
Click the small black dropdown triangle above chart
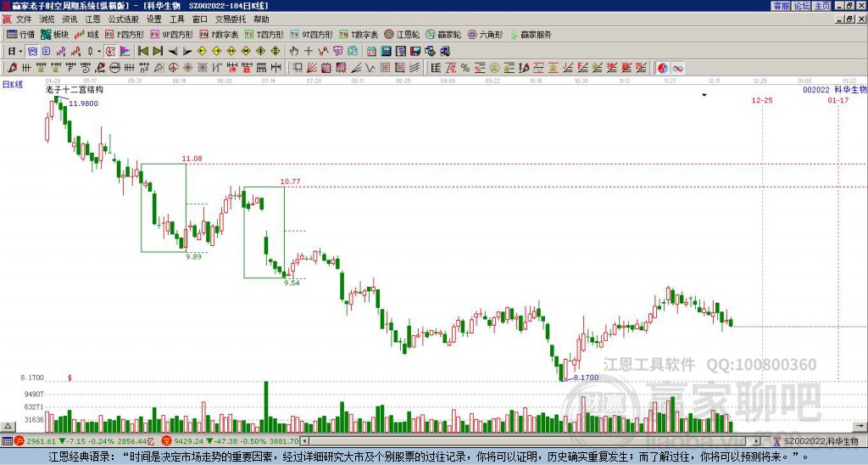click(704, 95)
